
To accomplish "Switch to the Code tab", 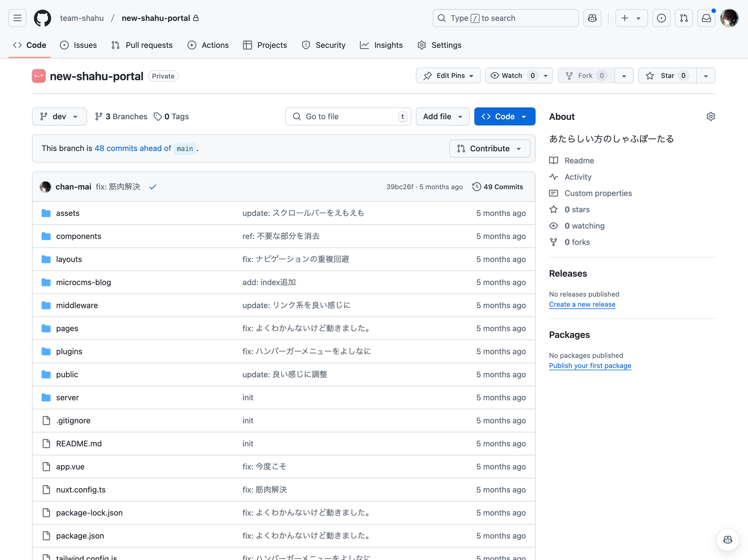I will click(x=30, y=45).
